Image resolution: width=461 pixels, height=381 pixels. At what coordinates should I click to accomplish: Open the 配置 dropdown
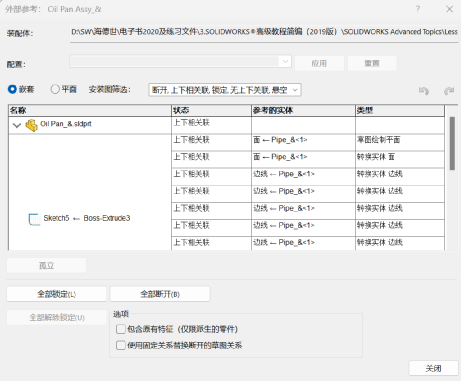(x=180, y=62)
